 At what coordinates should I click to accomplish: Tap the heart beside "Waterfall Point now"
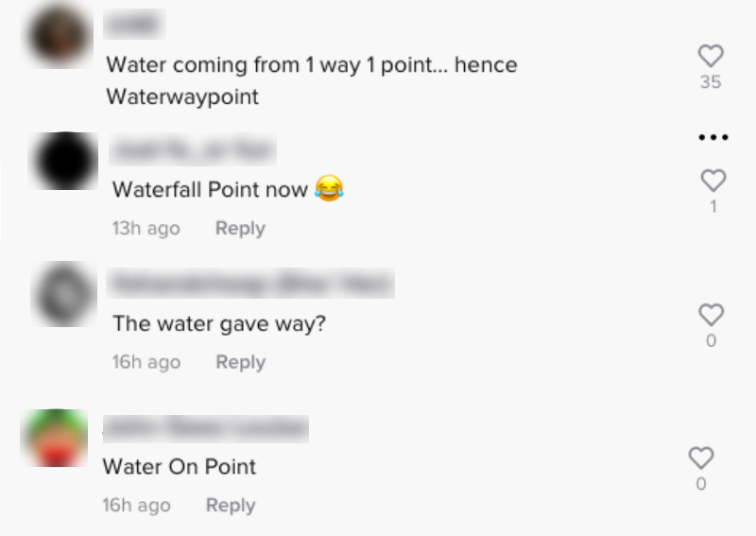713,180
